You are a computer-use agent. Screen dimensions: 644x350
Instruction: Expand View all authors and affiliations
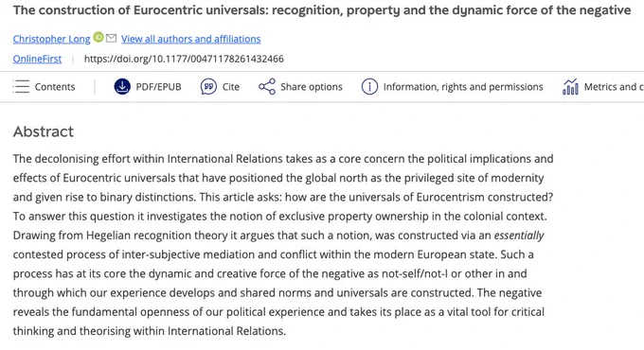coord(191,39)
